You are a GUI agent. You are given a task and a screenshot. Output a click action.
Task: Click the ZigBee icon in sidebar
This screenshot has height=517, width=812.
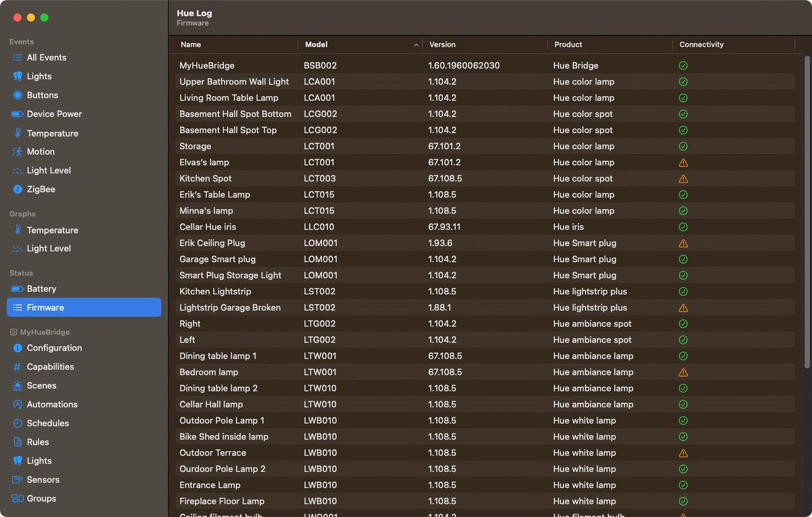coord(18,189)
